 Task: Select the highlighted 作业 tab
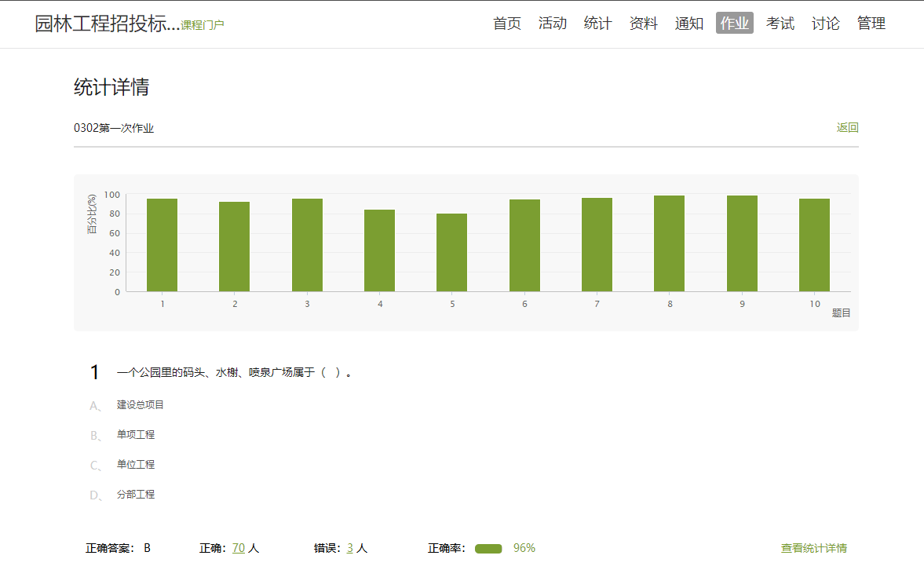pyautogui.click(x=734, y=24)
